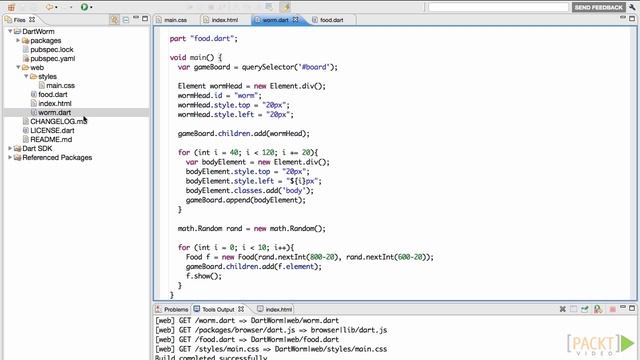Click the SEND FEEDBACK button
This screenshot has width=640, height=360.
click(598, 7)
